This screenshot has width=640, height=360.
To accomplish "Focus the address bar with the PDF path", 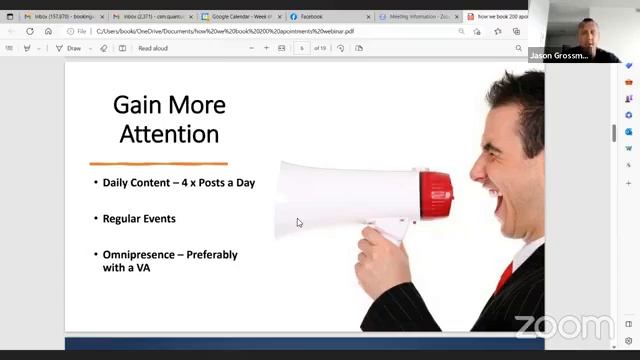I will (x=224, y=31).
